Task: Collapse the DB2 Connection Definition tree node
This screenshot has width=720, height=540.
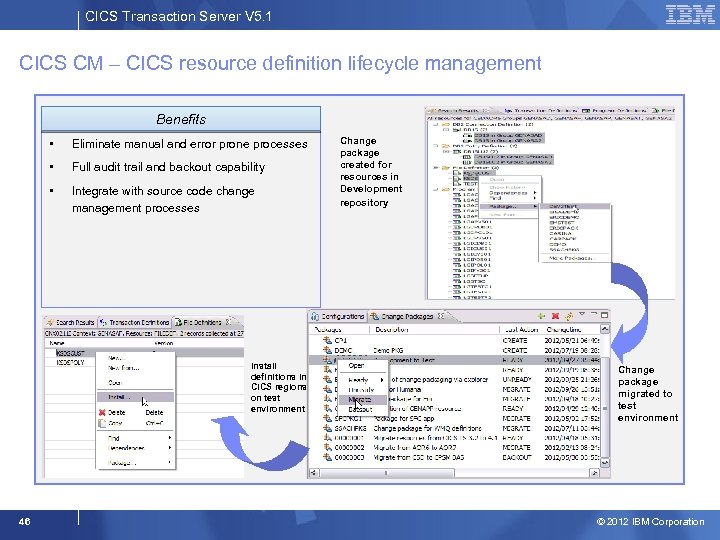Action: click(x=436, y=124)
